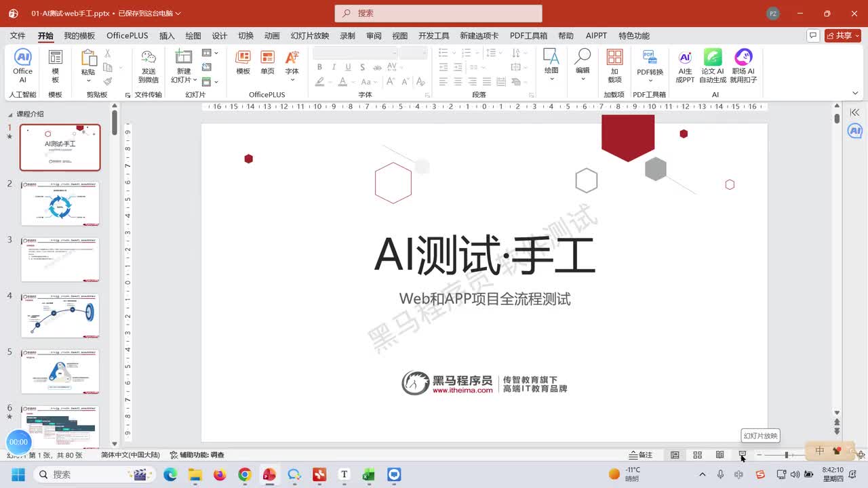Image resolution: width=868 pixels, height=488 pixels.
Task: Click the Windows Start button
Action: [18, 474]
